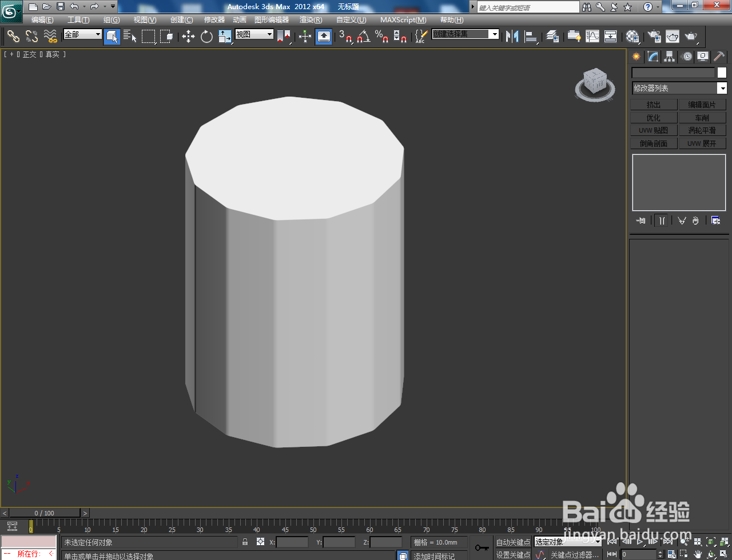Toggle Keyboard Shortcut Override button
Viewport: 732px width, 560px height.
coord(324,37)
